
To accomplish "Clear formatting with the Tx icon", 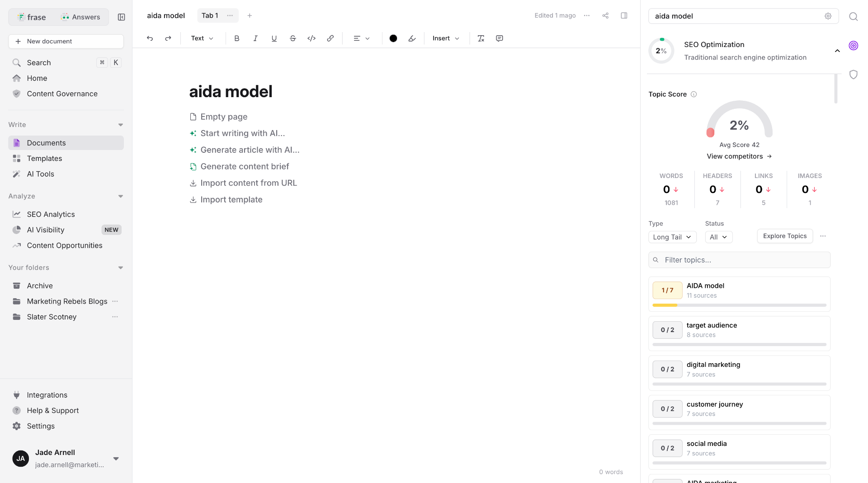I will coord(481,38).
